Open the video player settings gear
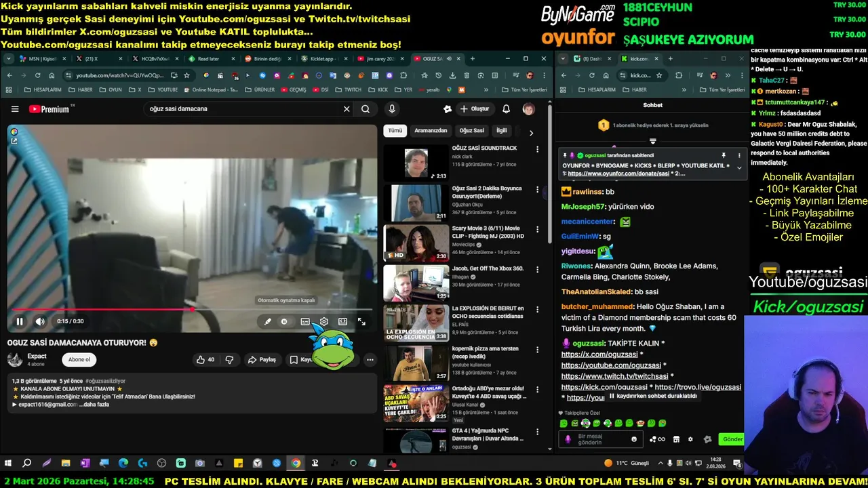This screenshot has width=868, height=488. coord(324,322)
